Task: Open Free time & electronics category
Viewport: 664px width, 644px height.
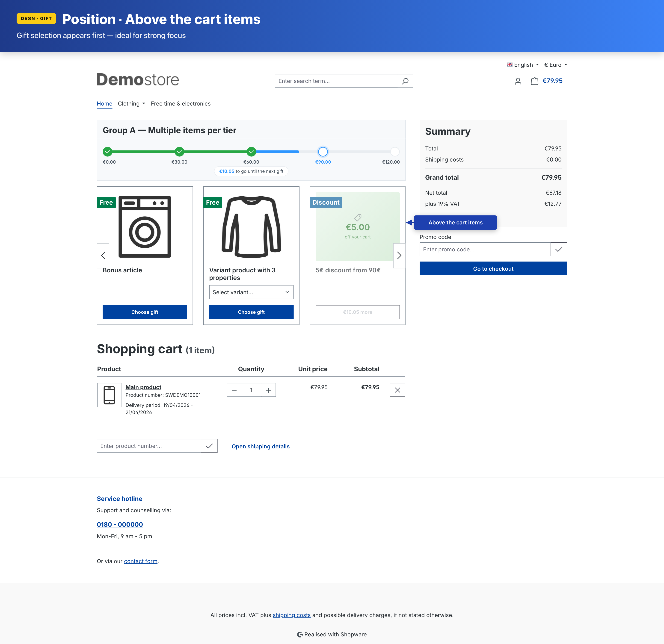Action: (x=181, y=104)
